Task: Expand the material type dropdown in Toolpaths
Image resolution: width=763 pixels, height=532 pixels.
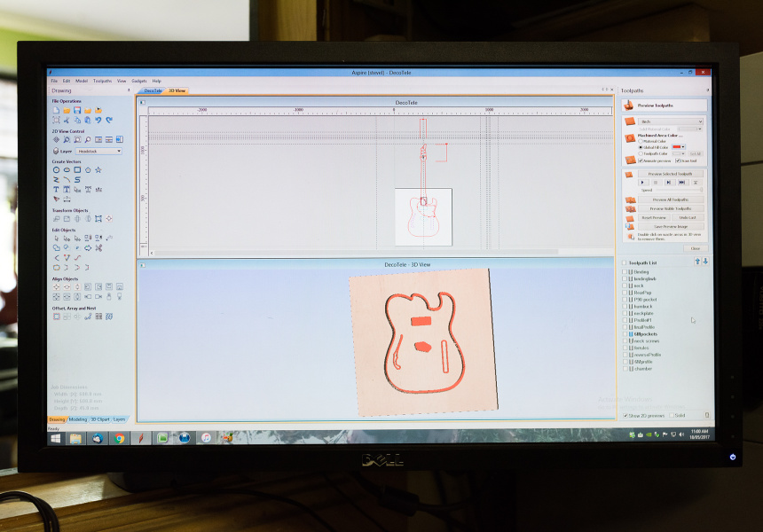Action: [670, 121]
